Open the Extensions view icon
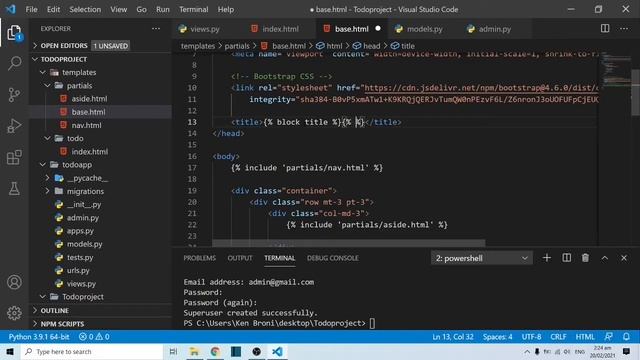Viewport: 640px width, 360px height. coord(14,157)
